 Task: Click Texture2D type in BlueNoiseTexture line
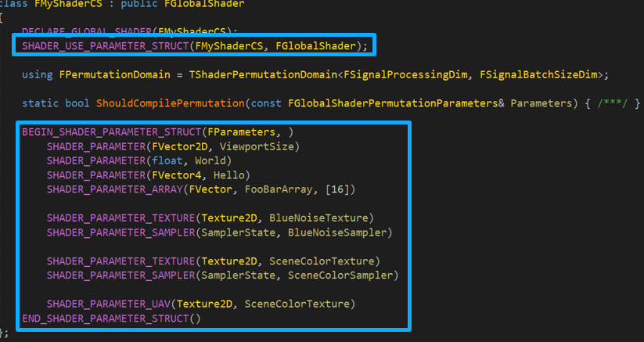point(229,218)
